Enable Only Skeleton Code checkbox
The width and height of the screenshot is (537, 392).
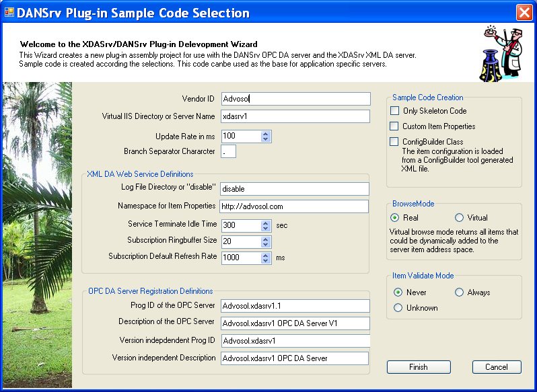(x=394, y=111)
